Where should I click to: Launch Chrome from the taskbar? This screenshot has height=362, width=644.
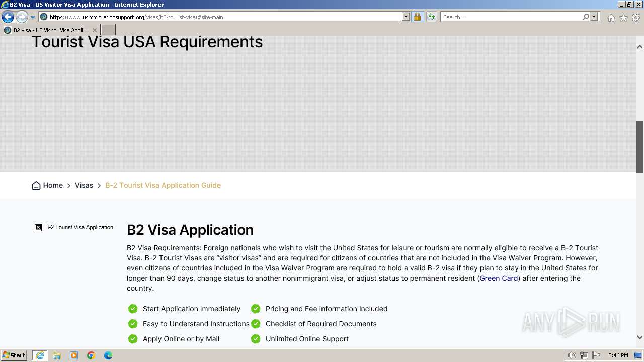(x=91, y=355)
